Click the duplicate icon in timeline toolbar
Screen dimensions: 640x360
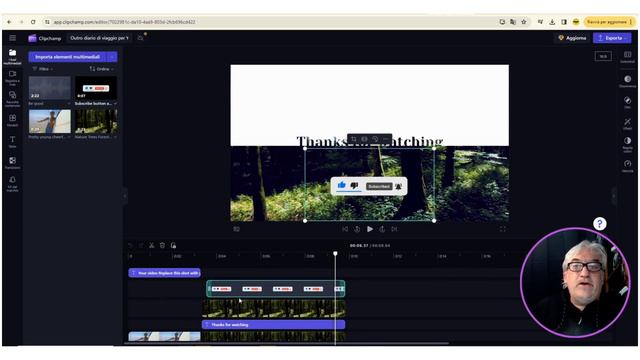click(x=173, y=245)
